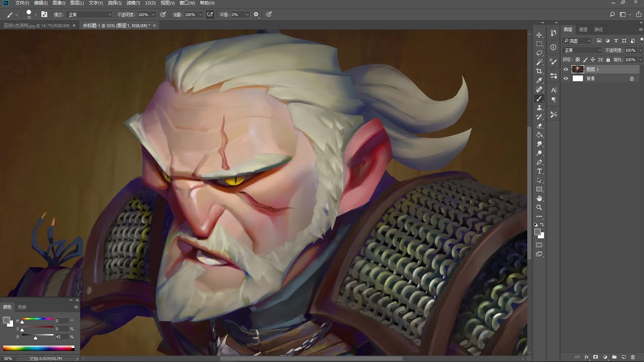Toggle pressure for size button
This screenshot has height=362, width=644.
[x=269, y=15]
